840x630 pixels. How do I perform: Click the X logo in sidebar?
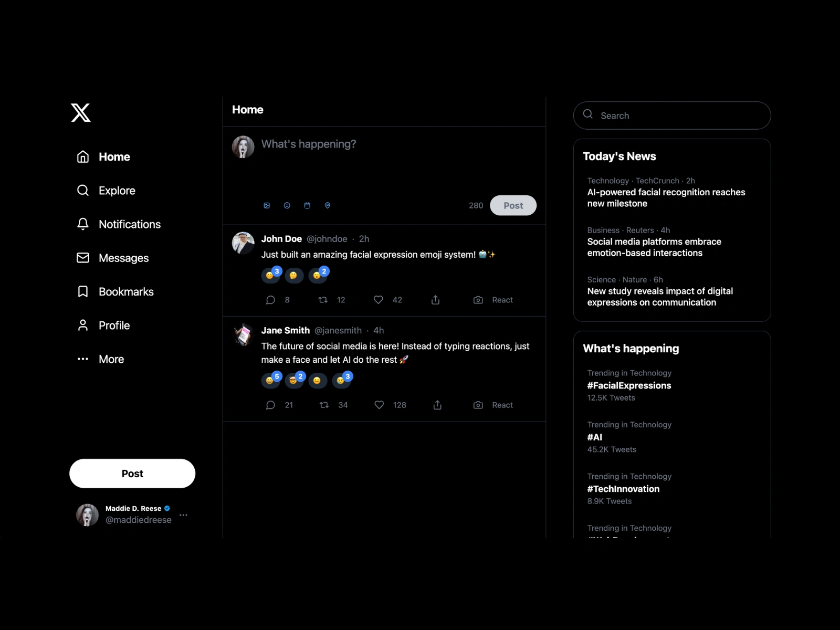pos(81,112)
